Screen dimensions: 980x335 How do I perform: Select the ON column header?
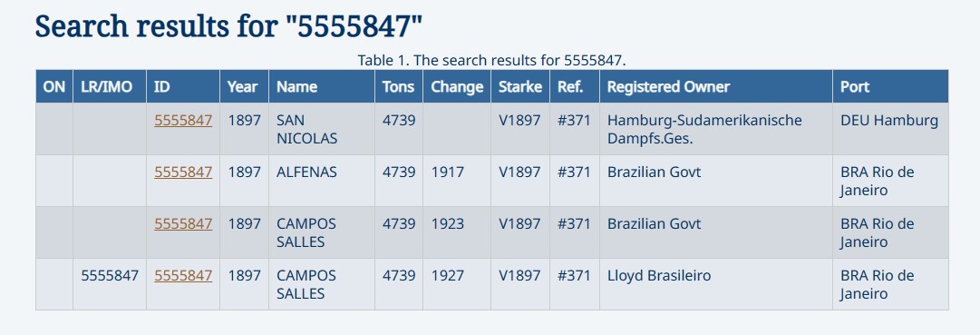54,86
